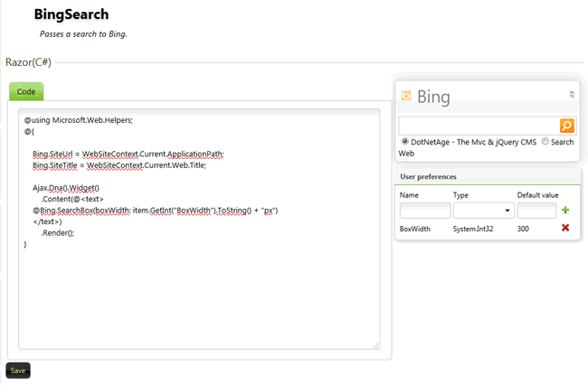Click the '@using Microsoft.Web.Helpers;' code line

point(79,120)
